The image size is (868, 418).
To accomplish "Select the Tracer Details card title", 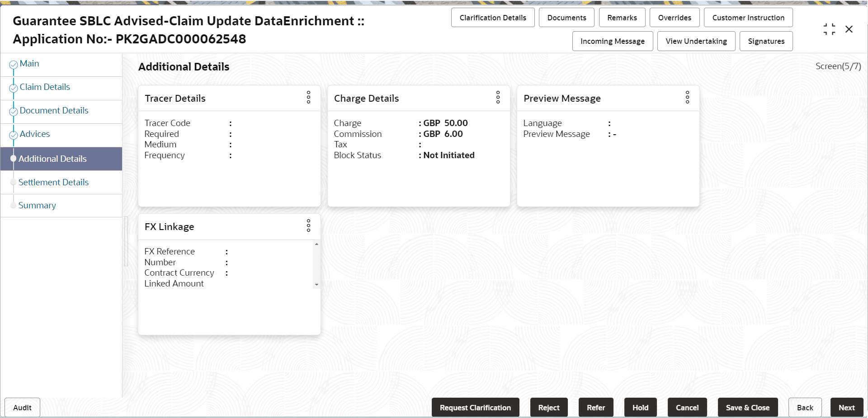I will (x=175, y=99).
